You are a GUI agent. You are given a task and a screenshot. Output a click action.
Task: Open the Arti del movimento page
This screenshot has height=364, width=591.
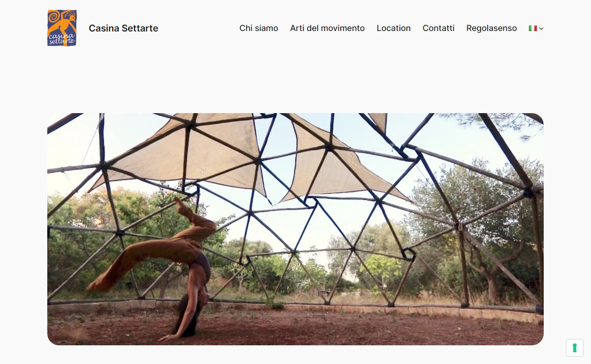[x=328, y=28]
